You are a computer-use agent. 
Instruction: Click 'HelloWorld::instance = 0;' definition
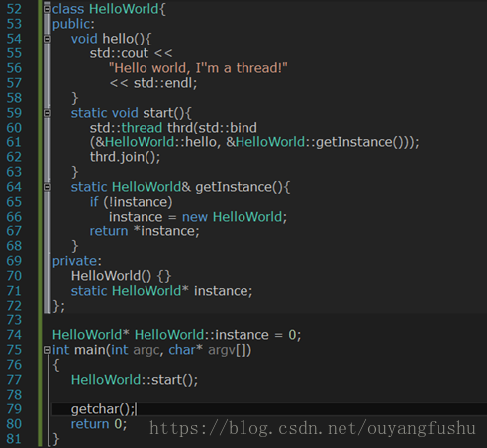pos(218,335)
